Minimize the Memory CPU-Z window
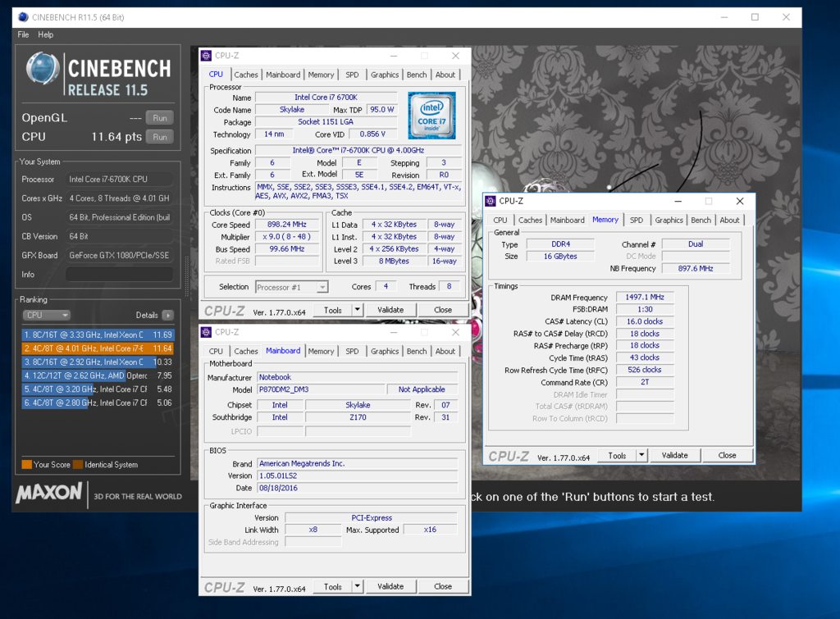The height and width of the screenshot is (619, 840). tap(678, 202)
